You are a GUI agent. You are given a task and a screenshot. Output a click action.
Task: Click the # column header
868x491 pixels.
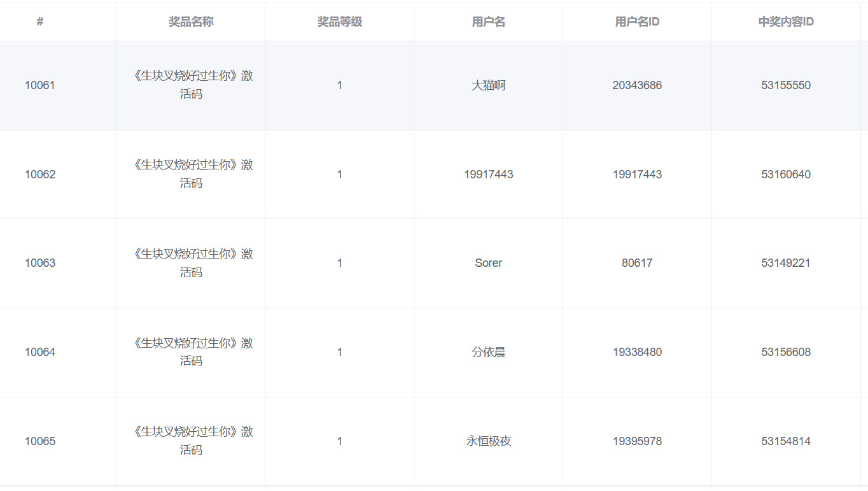[40, 22]
